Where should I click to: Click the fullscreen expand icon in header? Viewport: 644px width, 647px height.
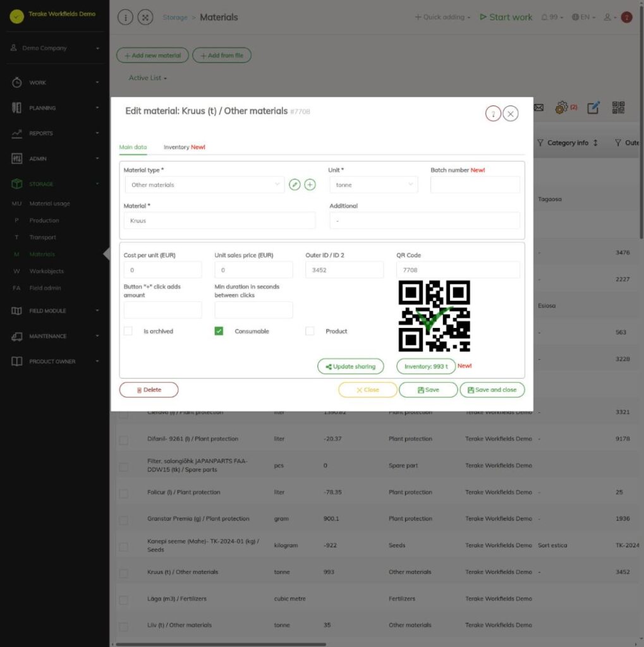(145, 17)
